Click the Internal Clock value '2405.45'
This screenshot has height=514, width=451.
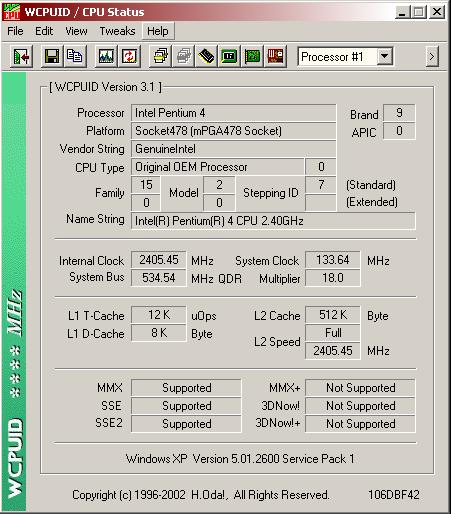(x=159, y=260)
